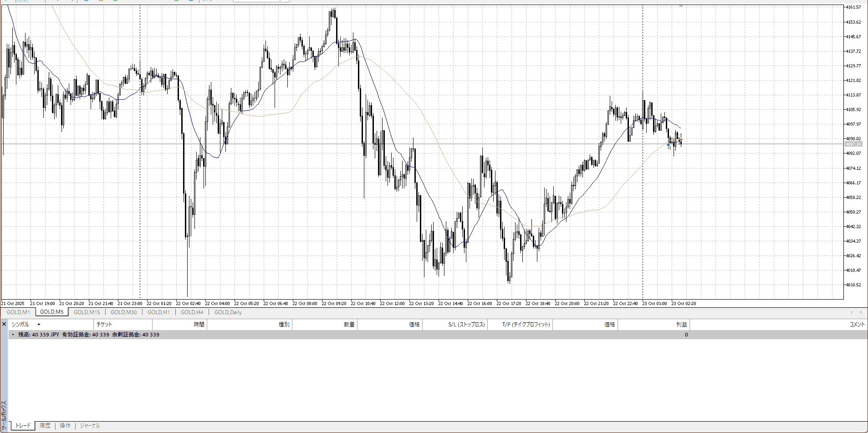Select the orange trade marker on chart
The width and height of the screenshot is (868, 433).
click(x=680, y=140)
